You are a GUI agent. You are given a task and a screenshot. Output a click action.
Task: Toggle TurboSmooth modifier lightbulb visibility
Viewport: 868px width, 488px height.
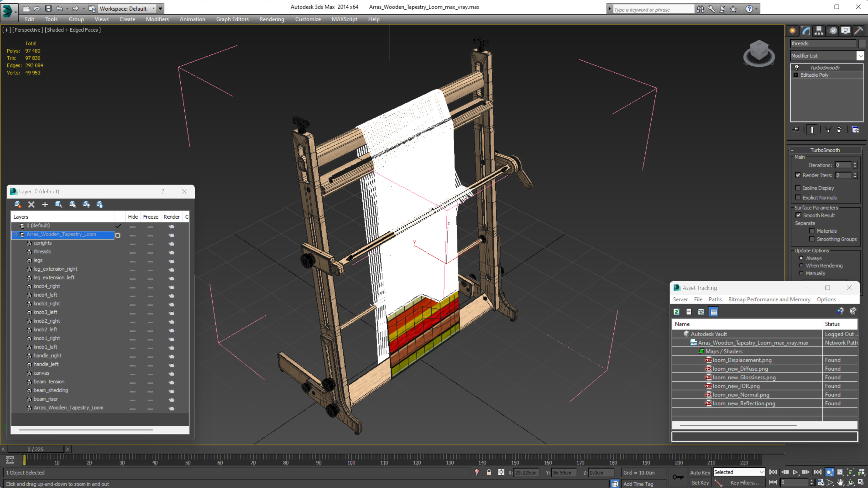[x=797, y=67]
